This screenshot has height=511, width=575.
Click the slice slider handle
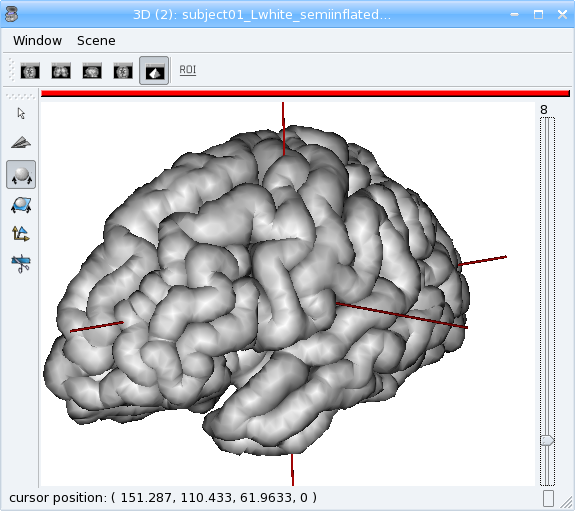[547, 440]
